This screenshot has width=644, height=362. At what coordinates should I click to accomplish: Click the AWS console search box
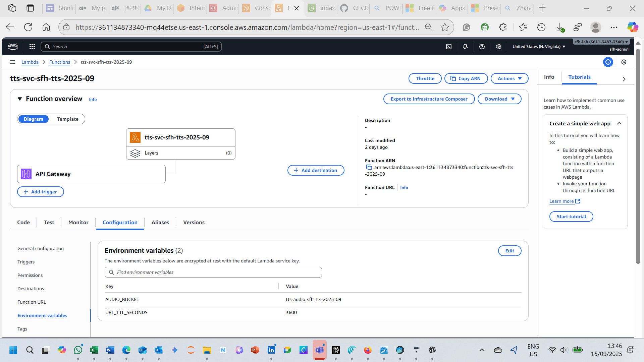click(x=131, y=47)
